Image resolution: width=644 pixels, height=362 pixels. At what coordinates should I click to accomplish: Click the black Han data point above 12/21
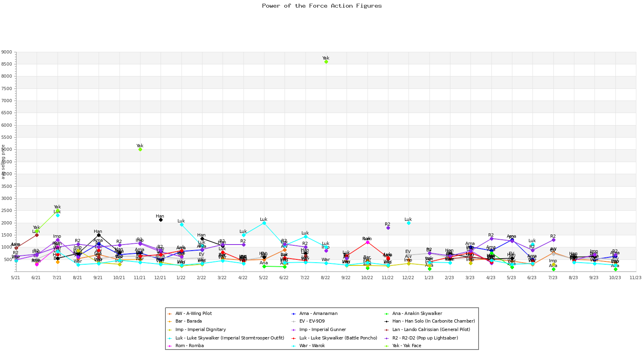[x=161, y=220]
